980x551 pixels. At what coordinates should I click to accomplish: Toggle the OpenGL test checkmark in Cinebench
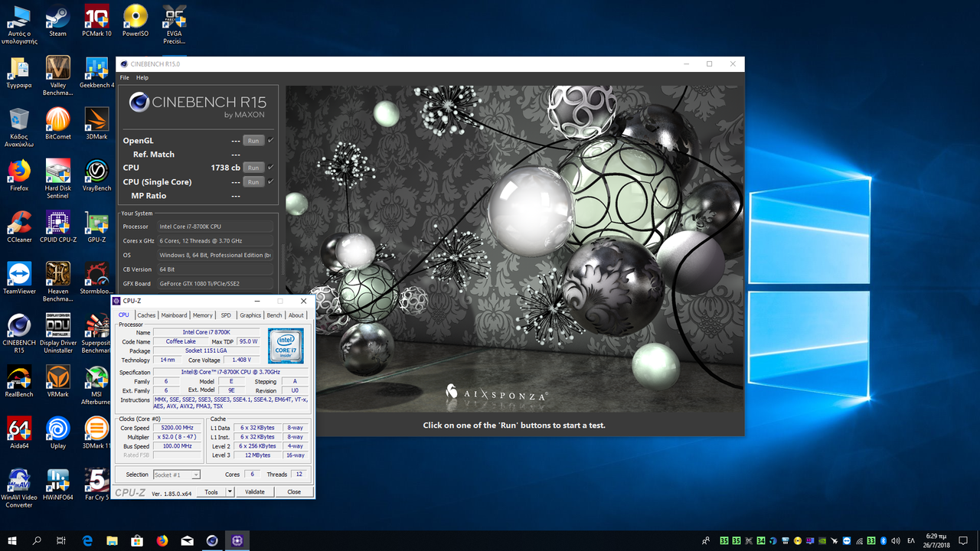click(x=270, y=140)
